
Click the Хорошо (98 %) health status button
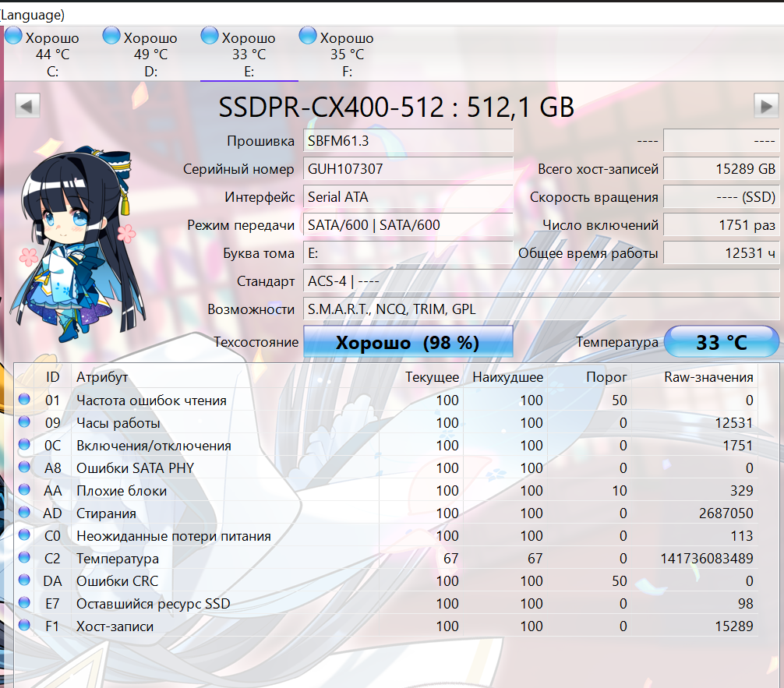tap(408, 342)
